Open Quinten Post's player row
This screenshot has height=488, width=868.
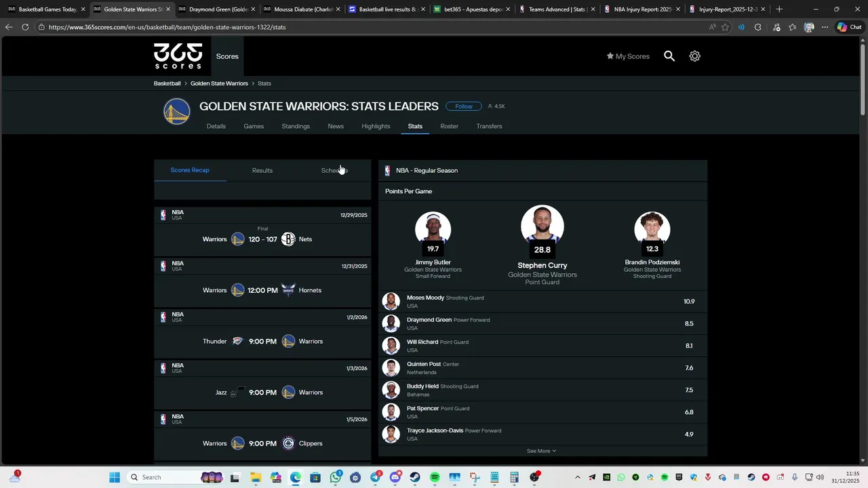point(542,368)
